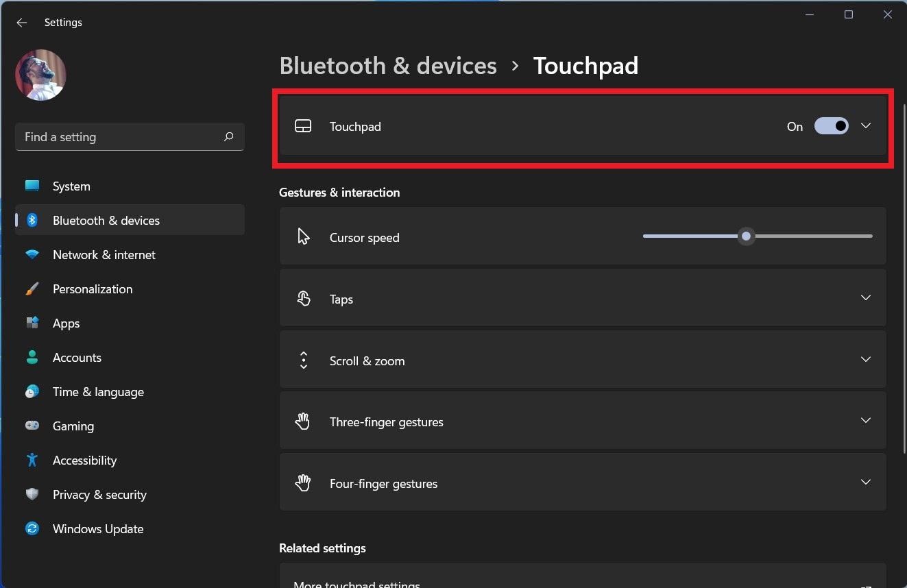Open System settings in sidebar
This screenshot has height=588, width=907.
coord(71,186)
